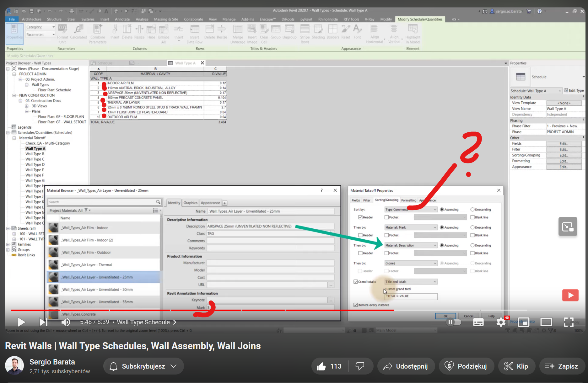Open Sergio Barata channel avatar
The width and height of the screenshot is (588, 383).
pos(14,365)
